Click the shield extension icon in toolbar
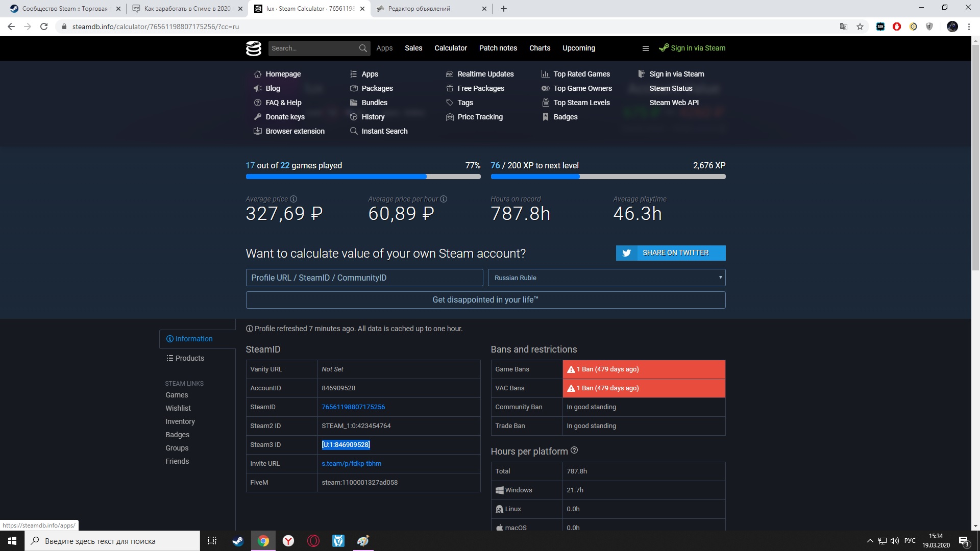Viewport: 980px width, 551px height. pyautogui.click(x=929, y=27)
